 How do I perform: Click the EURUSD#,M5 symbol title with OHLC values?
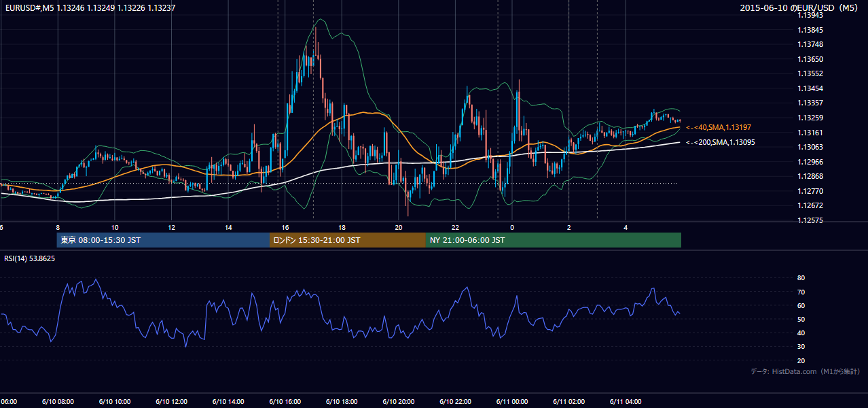(89, 8)
